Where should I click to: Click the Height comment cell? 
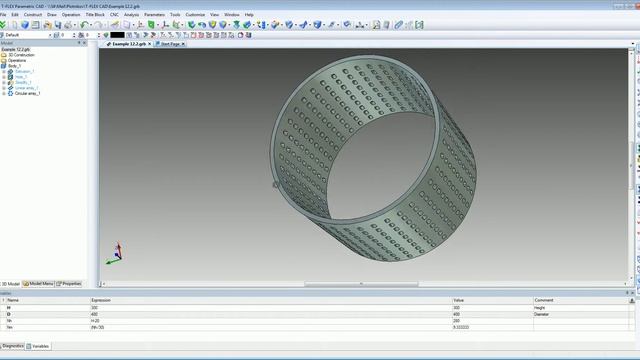(580, 308)
